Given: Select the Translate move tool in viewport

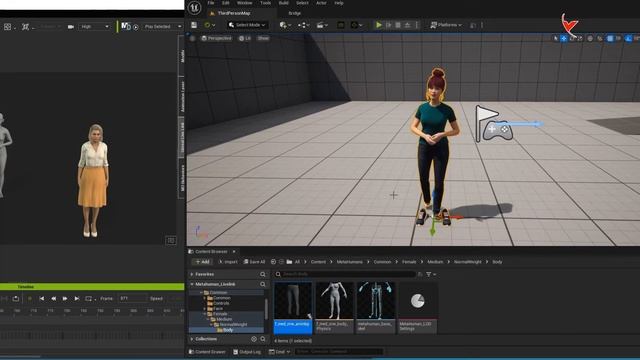Looking at the screenshot, I should point(564,38).
